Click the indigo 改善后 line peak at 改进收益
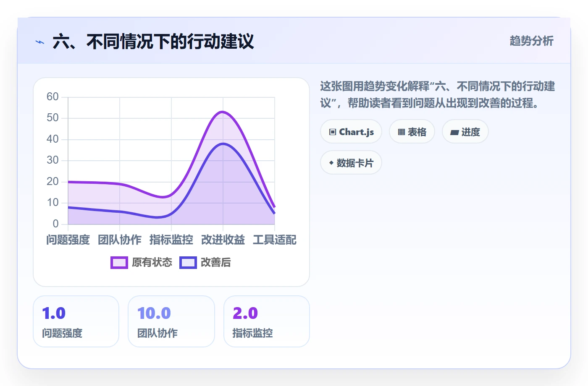 [x=223, y=144]
